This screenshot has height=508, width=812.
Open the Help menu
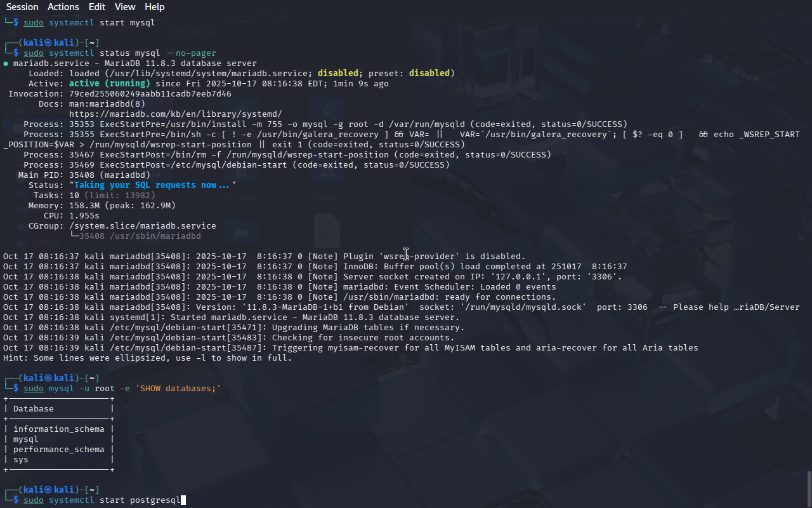coord(154,7)
